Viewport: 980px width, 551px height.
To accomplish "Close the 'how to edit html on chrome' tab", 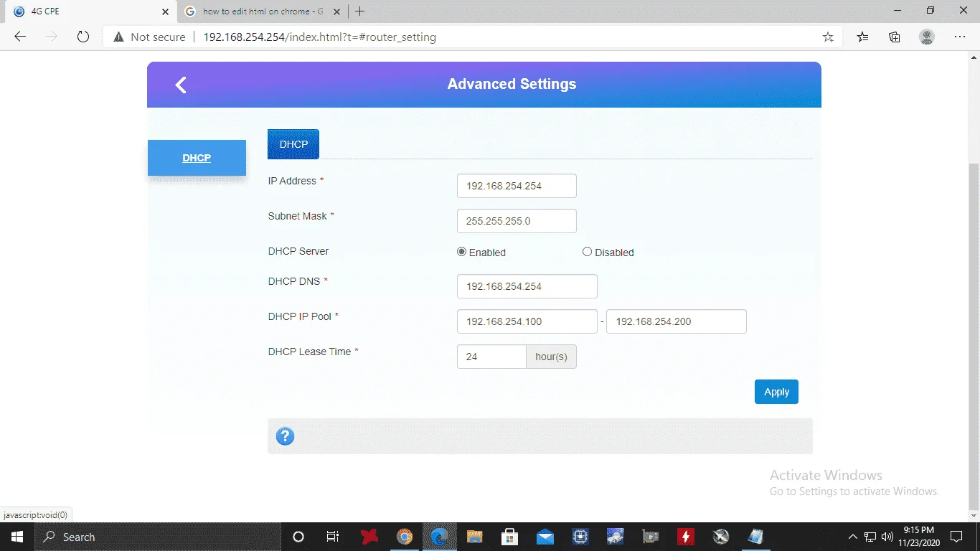I will tap(337, 11).
